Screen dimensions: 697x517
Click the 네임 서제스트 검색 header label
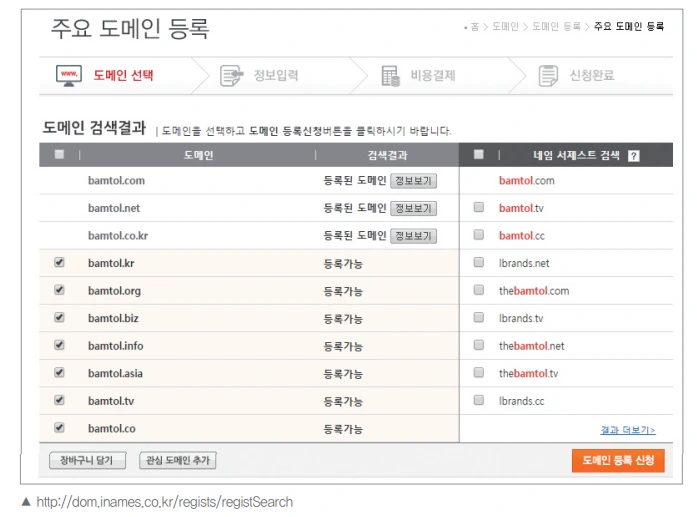pyautogui.click(x=576, y=155)
